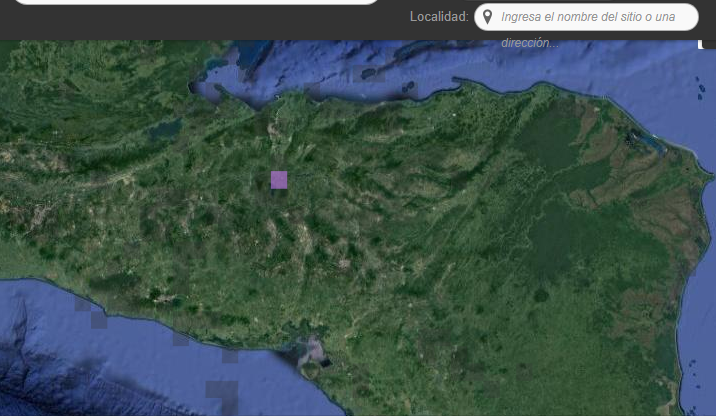Screen dimensions: 716x420
Task: Select the gray cell on the mid Salvadoran coastline
Action: [x=181, y=338]
